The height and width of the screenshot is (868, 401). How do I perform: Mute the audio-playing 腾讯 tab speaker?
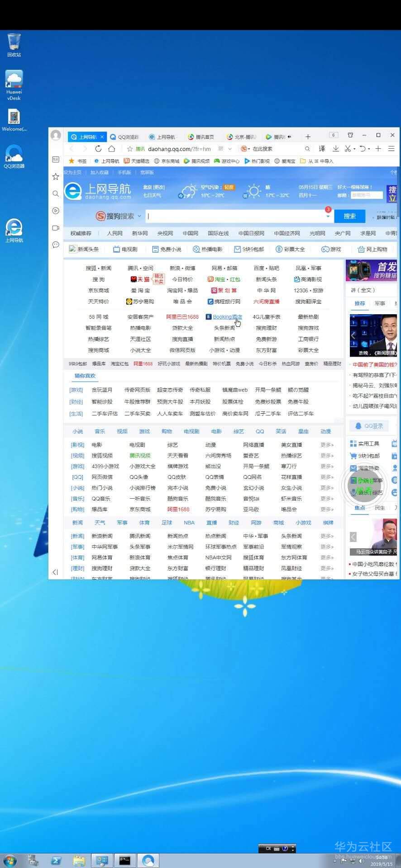point(290,137)
